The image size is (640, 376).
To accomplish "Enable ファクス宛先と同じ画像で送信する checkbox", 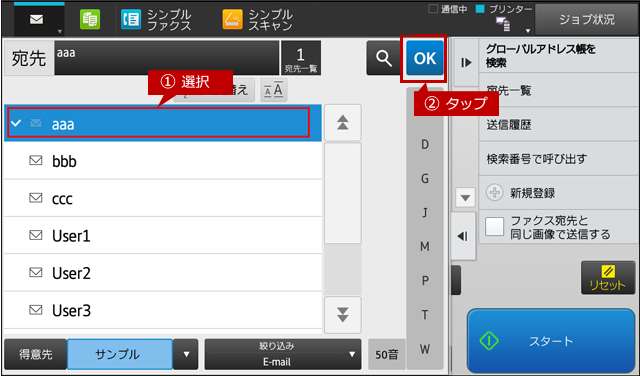I will click(494, 227).
